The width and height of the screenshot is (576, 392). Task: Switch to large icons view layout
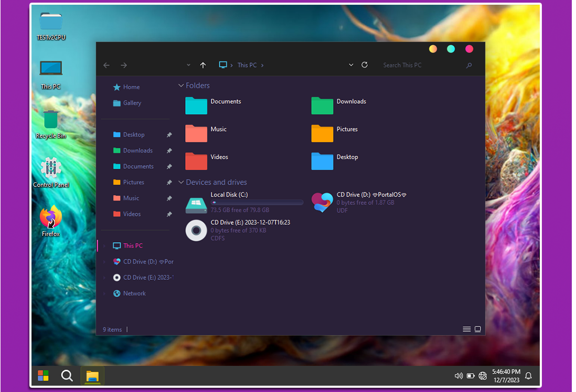click(x=477, y=329)
